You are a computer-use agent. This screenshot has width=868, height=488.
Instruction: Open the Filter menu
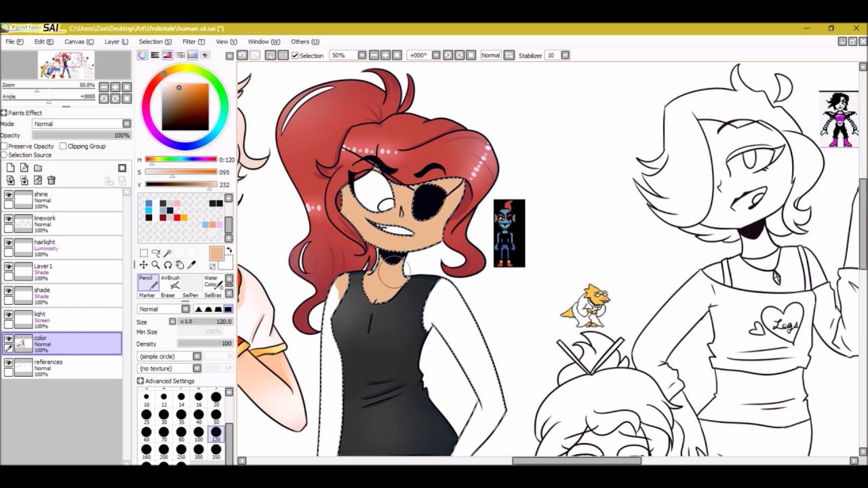click(193, 42)
